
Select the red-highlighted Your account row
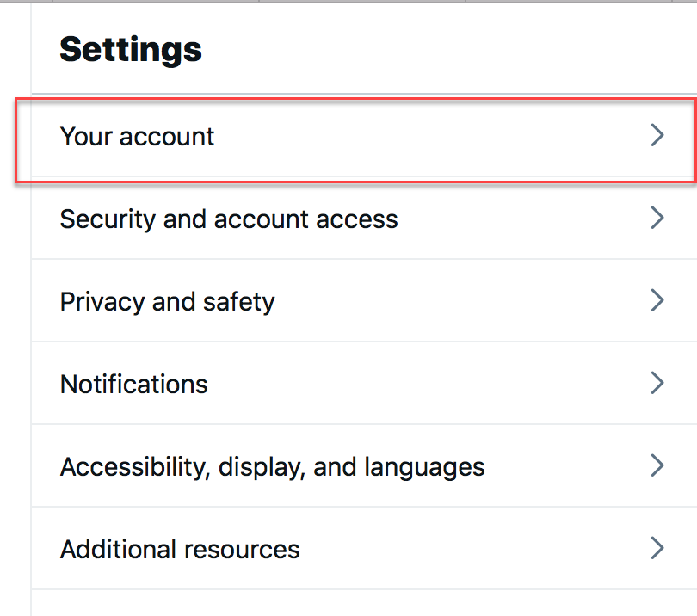point(344,136)
